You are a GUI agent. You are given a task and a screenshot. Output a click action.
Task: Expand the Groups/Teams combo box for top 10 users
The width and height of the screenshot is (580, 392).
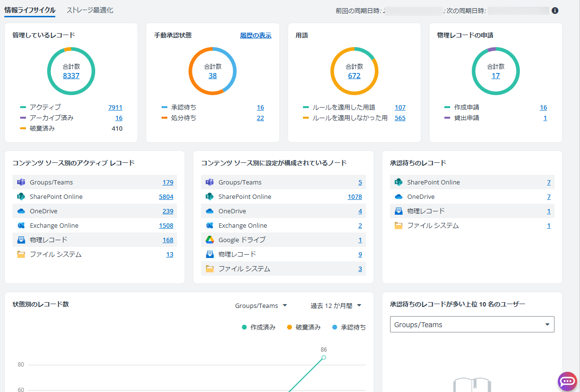click(x=472, y=325)
